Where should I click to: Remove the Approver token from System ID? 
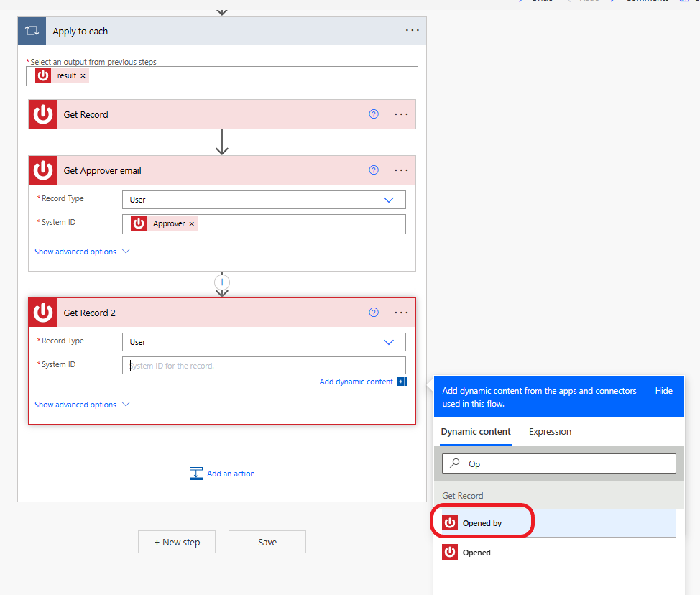191,223
